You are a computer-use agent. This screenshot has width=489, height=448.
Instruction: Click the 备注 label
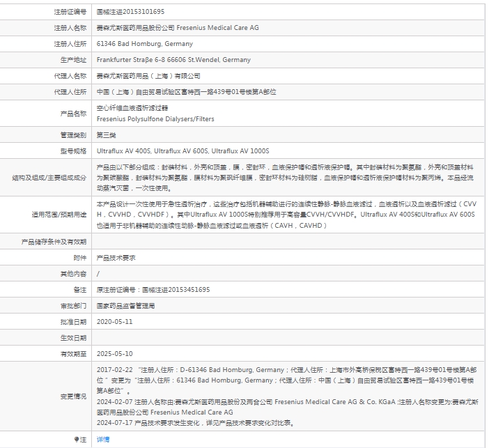(80, 290)
